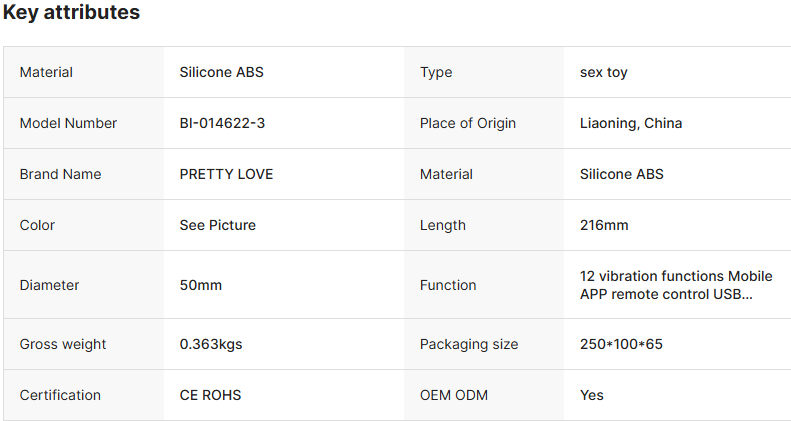The height and width of the screenshot is (421, 791).
Task: Click the Certification label cell
Action: (60, 395)
